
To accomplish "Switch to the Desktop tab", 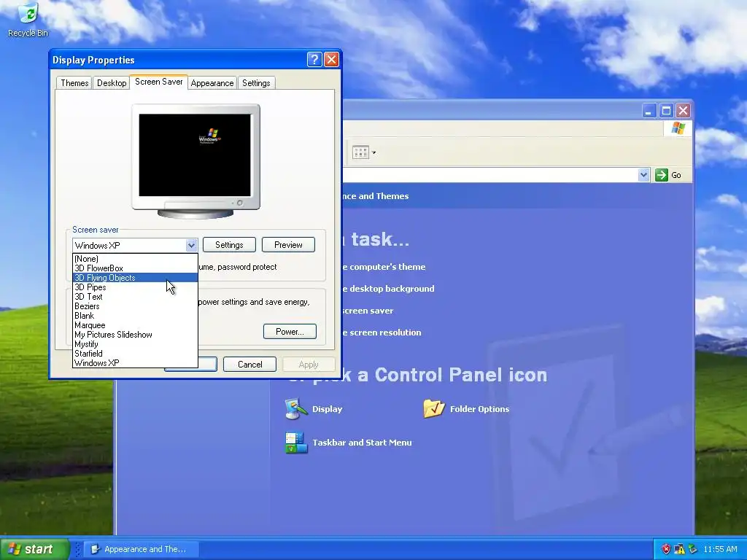I will coord(112,83).
